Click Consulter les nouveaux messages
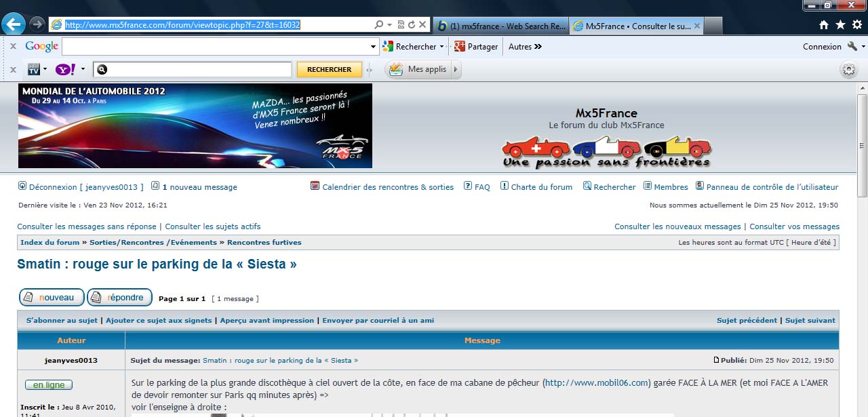868x417 pixels. coord(677,226)
